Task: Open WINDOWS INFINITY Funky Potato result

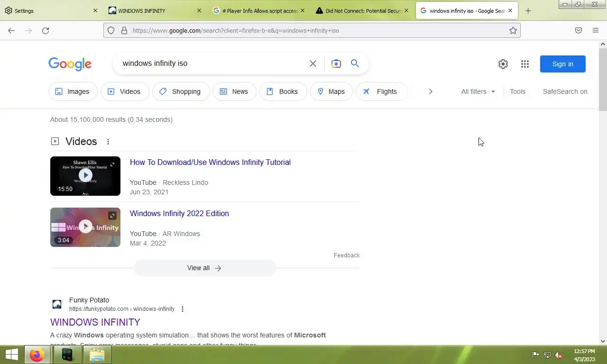Action: point(95,322)
